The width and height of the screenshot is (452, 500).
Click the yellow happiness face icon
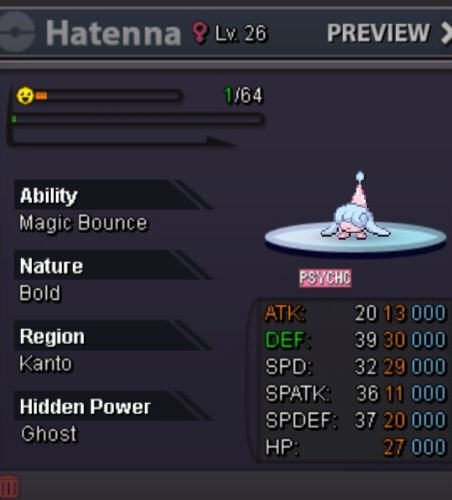[x=25, y=96]
